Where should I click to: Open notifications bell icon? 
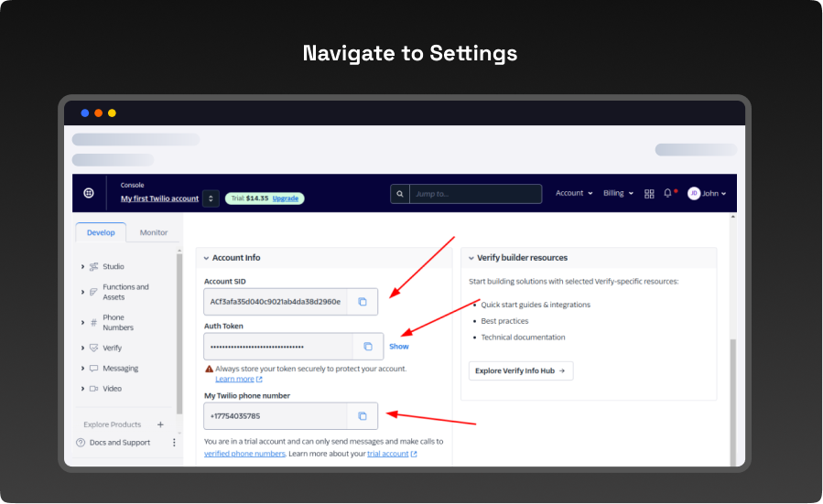click(668, 194)
